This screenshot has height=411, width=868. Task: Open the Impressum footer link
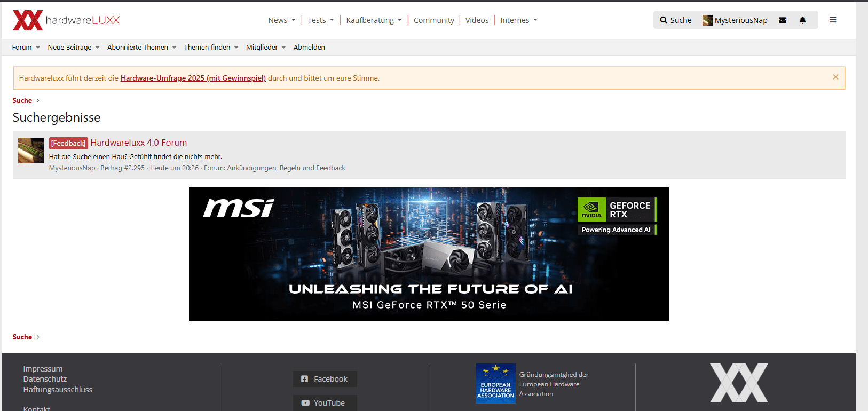(x=43, y=369)
